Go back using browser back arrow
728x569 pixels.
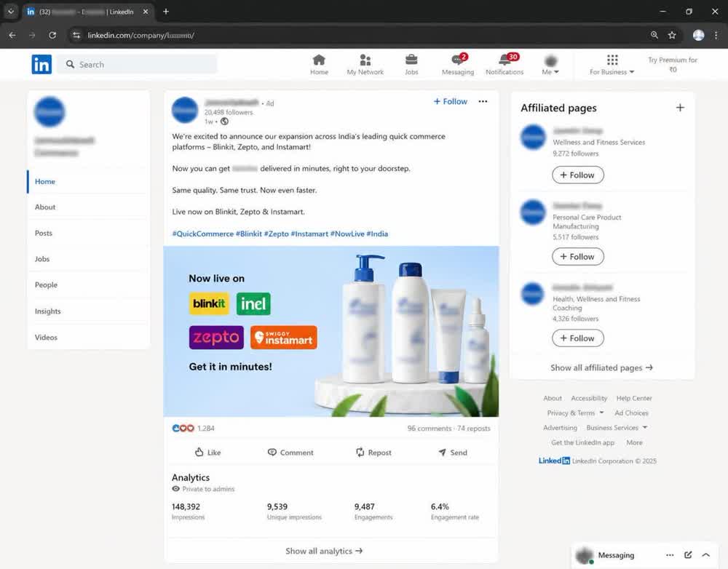[x=12, y=35]
